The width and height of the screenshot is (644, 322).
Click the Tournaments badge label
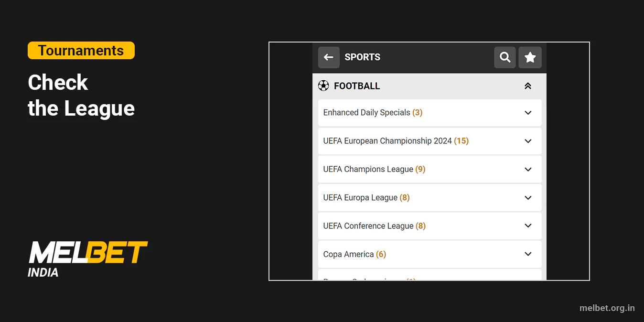[81, 50]
